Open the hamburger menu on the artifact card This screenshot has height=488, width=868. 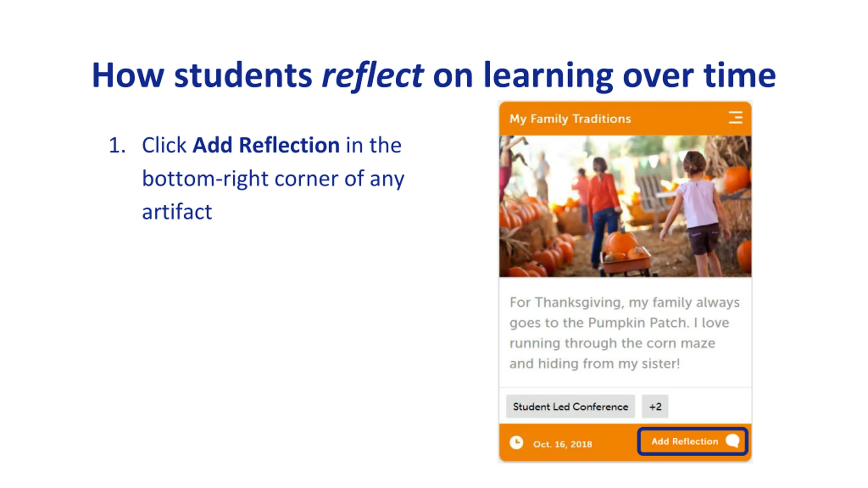coord(735,118)
